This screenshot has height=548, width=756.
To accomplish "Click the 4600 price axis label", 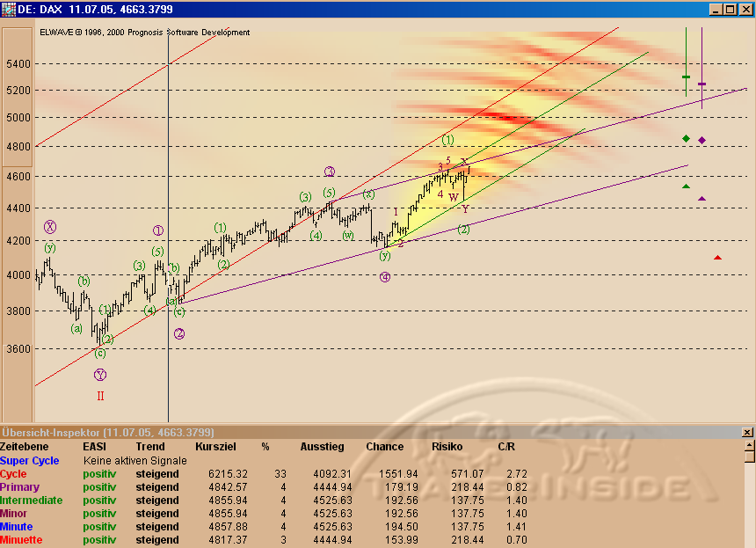I will pos(18,177).
